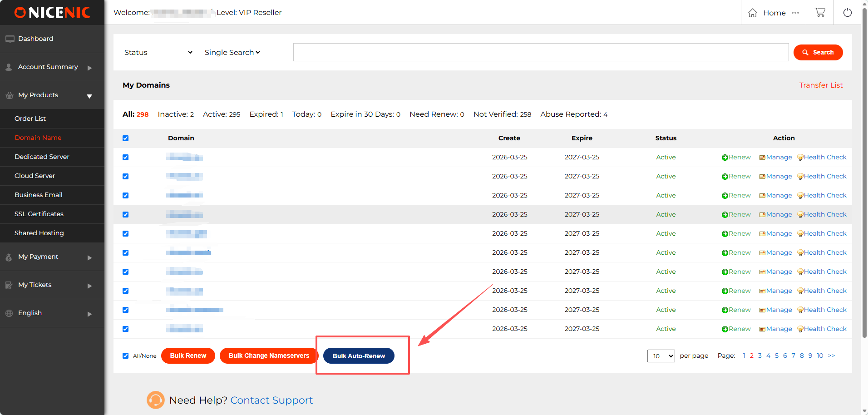Viewport: 868px width, 415px height.
Task: Open the Transfer List link
Action: tap(821, 85)
